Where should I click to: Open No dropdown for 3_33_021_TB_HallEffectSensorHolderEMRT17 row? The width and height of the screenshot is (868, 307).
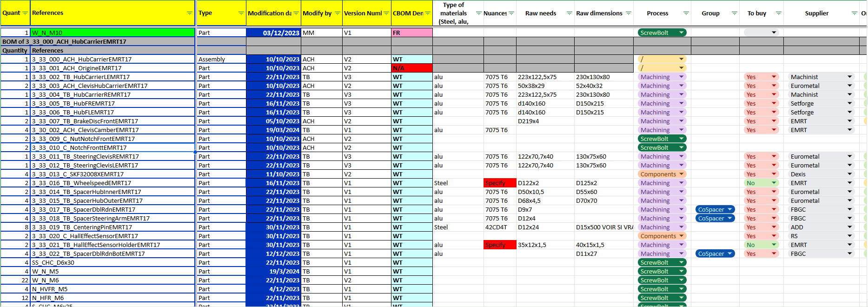pyautogui.click(x=774, y=245)
